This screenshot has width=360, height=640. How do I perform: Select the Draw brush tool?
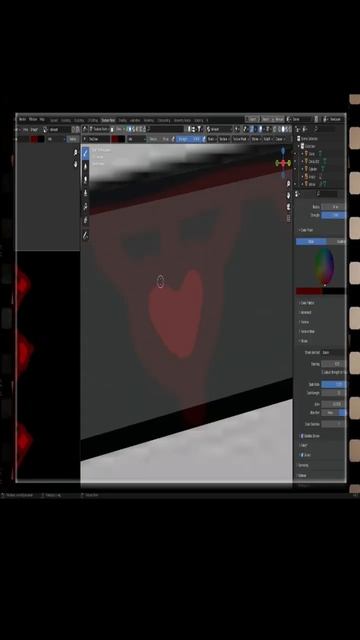[85, 153]
